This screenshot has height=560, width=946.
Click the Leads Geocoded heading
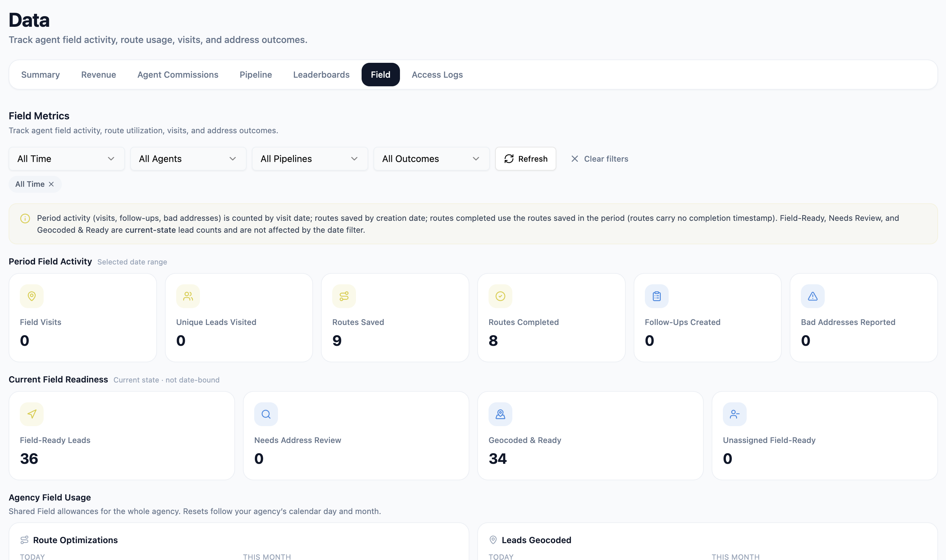536,540
